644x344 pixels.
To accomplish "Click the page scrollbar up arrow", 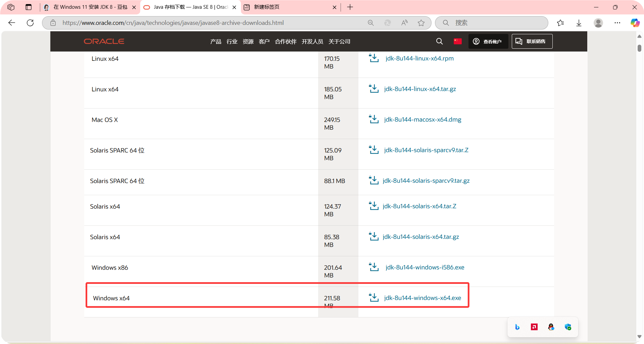I will coord(639,36).
